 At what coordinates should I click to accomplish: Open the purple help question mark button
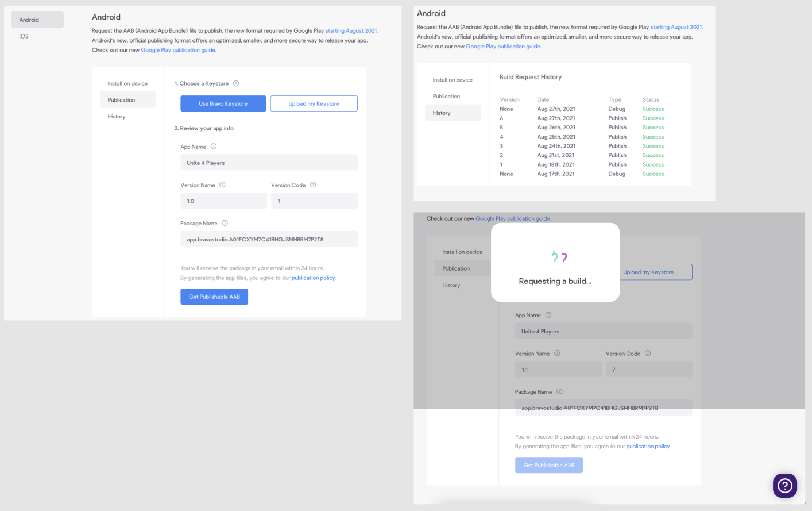point(785,486)
